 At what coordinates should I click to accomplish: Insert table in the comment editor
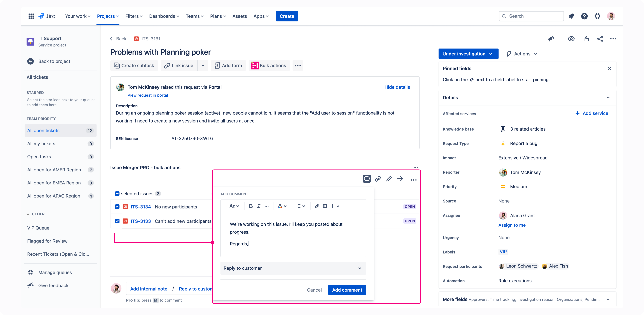point(325,206)
